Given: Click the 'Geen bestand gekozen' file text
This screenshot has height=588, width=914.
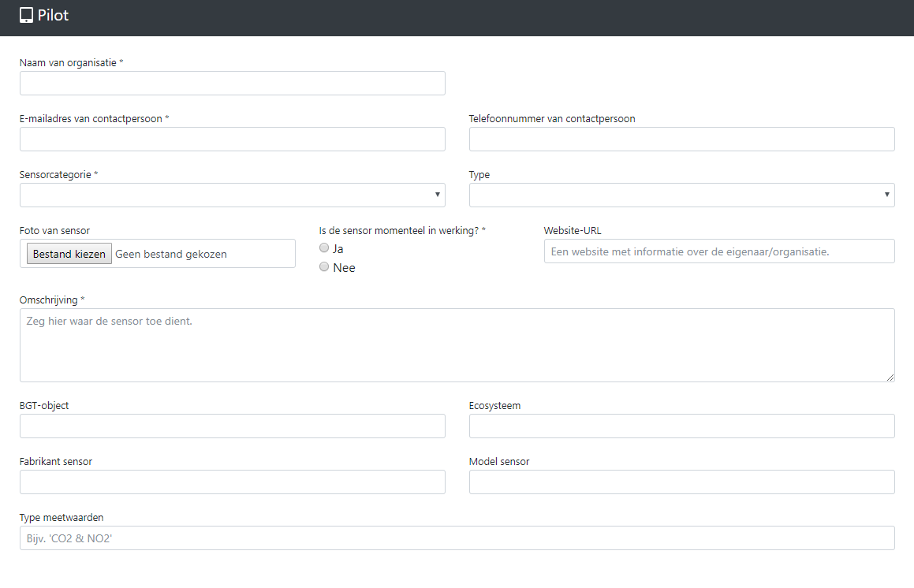Looking at the screenshot, I should pos(171,255).
